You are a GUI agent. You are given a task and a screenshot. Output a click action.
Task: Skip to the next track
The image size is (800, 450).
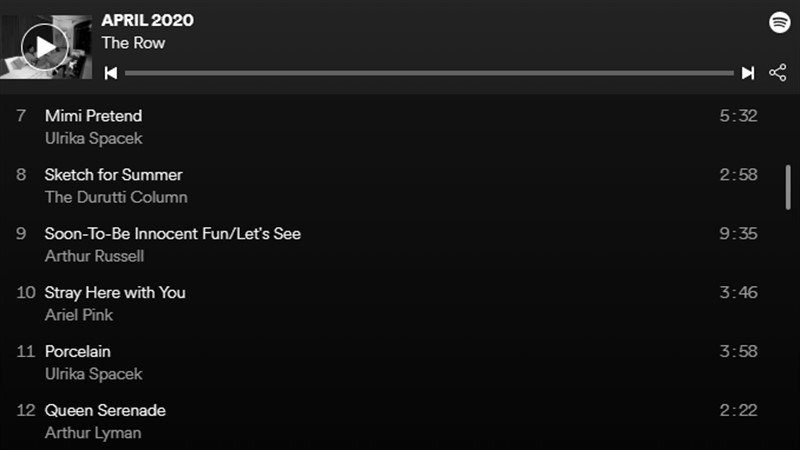click(x=747, y=73)
